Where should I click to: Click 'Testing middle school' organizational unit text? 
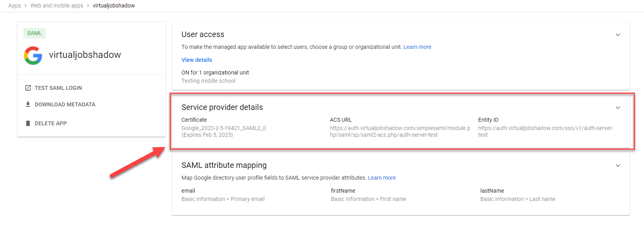208,81
